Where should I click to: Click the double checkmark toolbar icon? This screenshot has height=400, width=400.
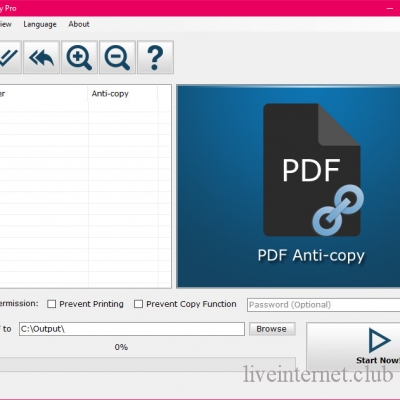click(x=10, y=57)
